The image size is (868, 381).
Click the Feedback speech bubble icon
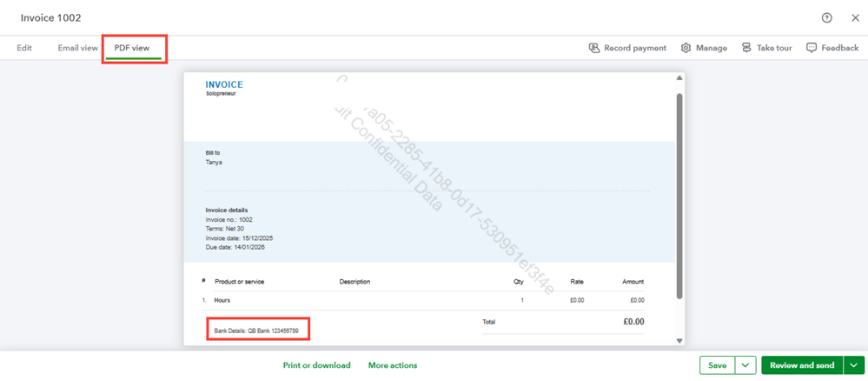(811, 48)
